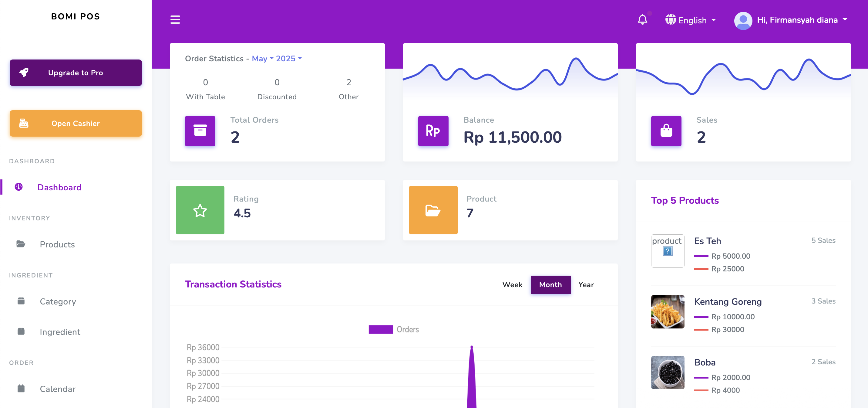The image size is (868, 408).
Task: Click the orange Product folder icon
Action: point(433,210)
